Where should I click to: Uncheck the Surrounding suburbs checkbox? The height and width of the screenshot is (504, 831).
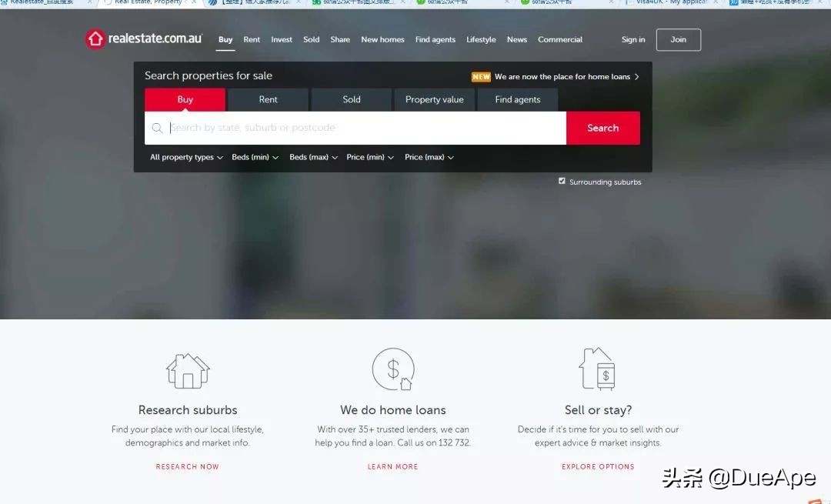coord(562,180)
